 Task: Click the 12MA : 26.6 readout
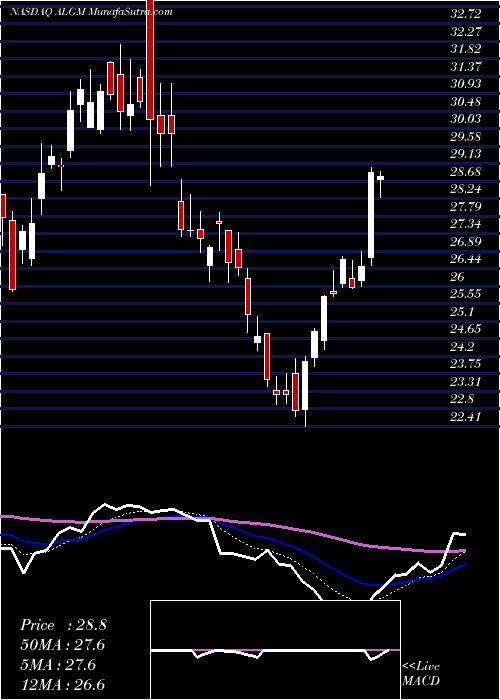pos(63,684)
